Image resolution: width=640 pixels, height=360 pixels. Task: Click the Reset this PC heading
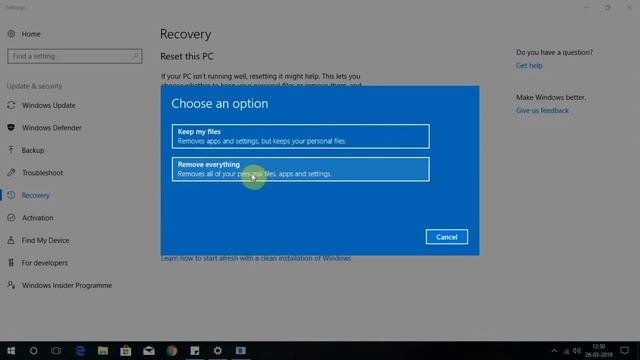coord(187,56)
